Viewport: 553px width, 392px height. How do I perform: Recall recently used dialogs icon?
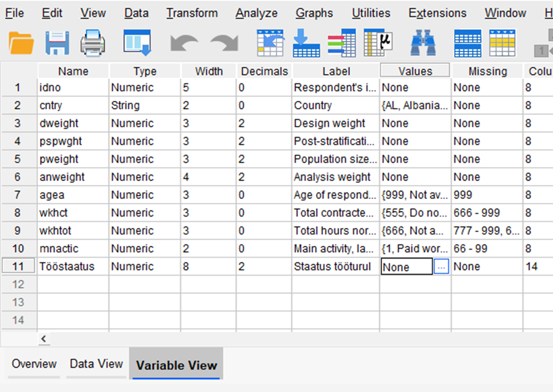click(137, 43)
